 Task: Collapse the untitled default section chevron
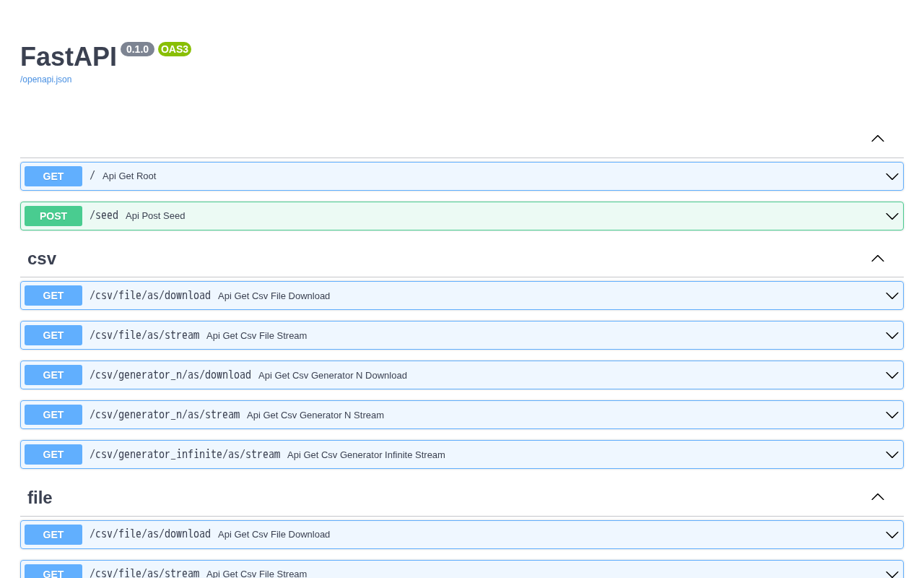click(877, 139)
